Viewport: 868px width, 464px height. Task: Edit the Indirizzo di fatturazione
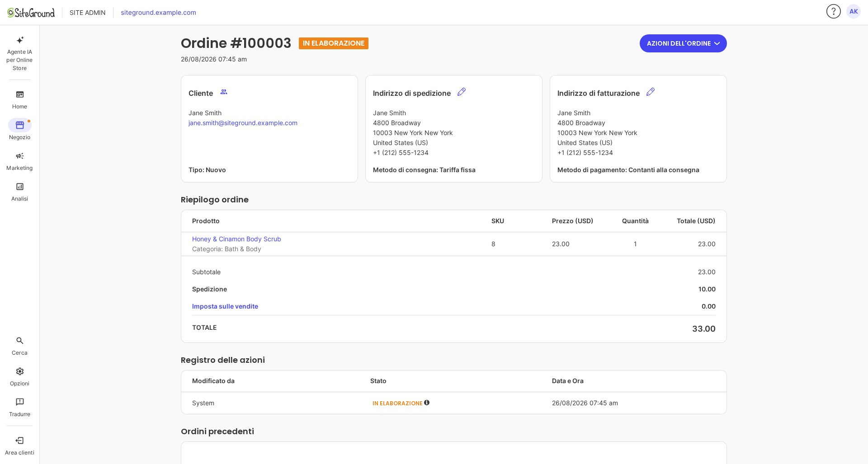click(x=650, y=92)
